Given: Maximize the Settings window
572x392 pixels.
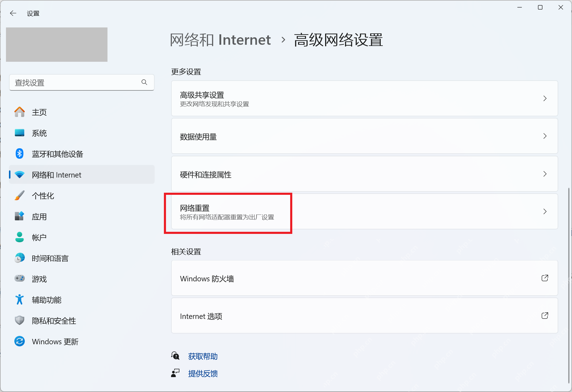Looking at the screenshot, I should point(540,7).
